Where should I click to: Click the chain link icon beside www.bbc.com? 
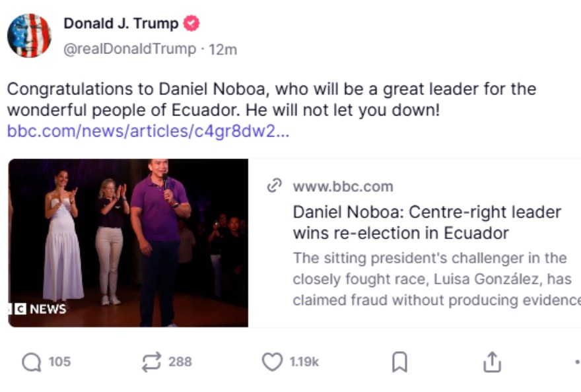coord(274,186)
